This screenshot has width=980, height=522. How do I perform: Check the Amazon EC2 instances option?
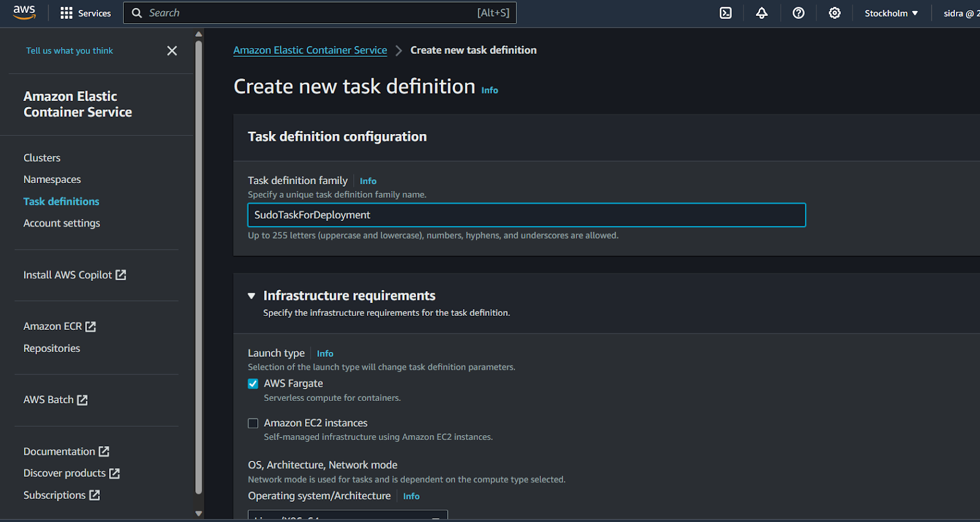(253, 423)
